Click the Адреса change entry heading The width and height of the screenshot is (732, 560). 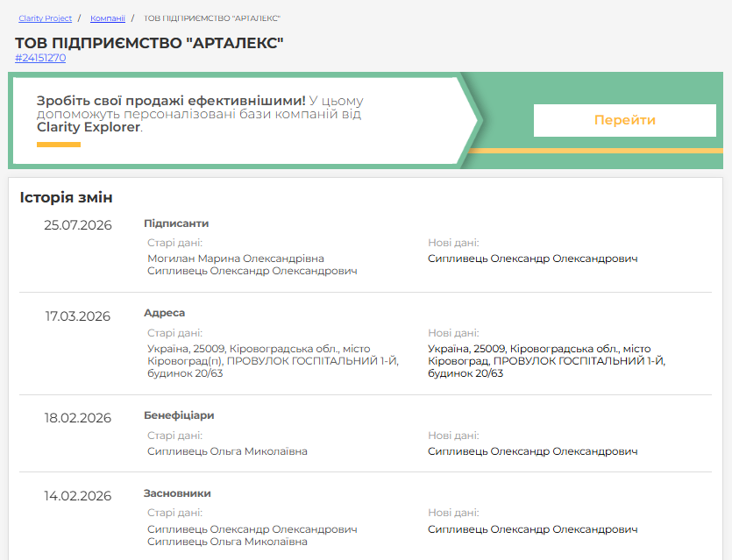point(164,313)
